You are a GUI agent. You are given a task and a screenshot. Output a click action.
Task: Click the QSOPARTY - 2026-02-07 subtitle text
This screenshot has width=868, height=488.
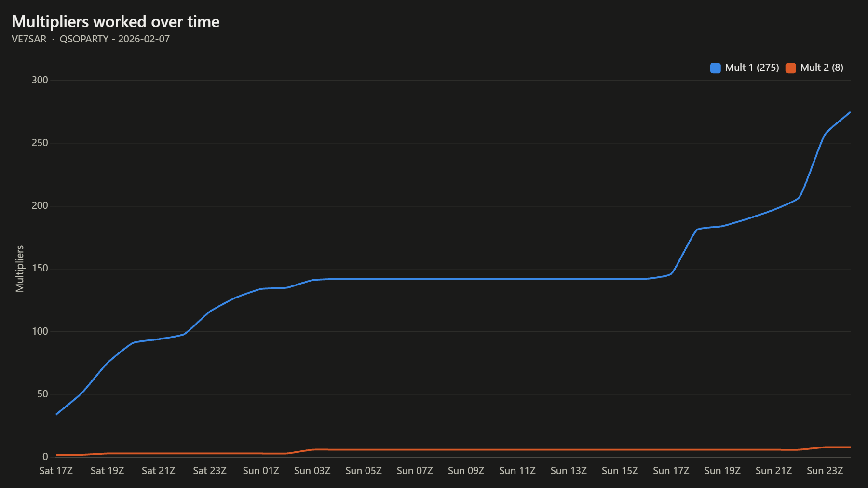(115, 39)
